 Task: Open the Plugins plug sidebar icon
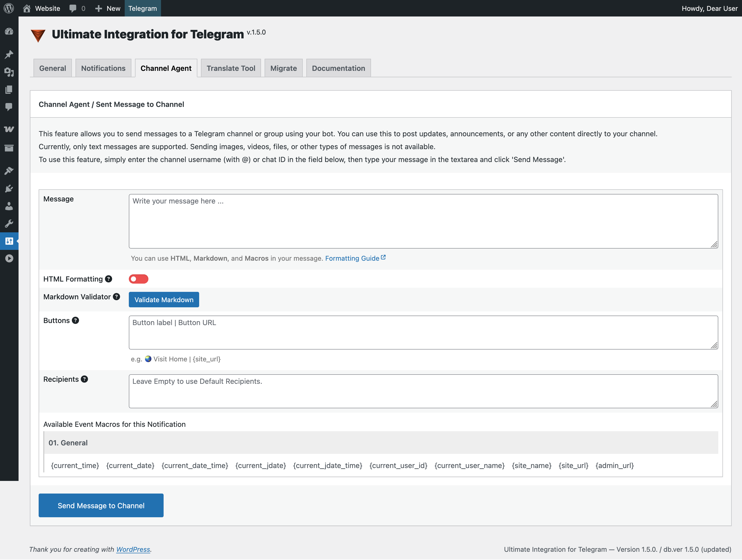coord(9,189)
